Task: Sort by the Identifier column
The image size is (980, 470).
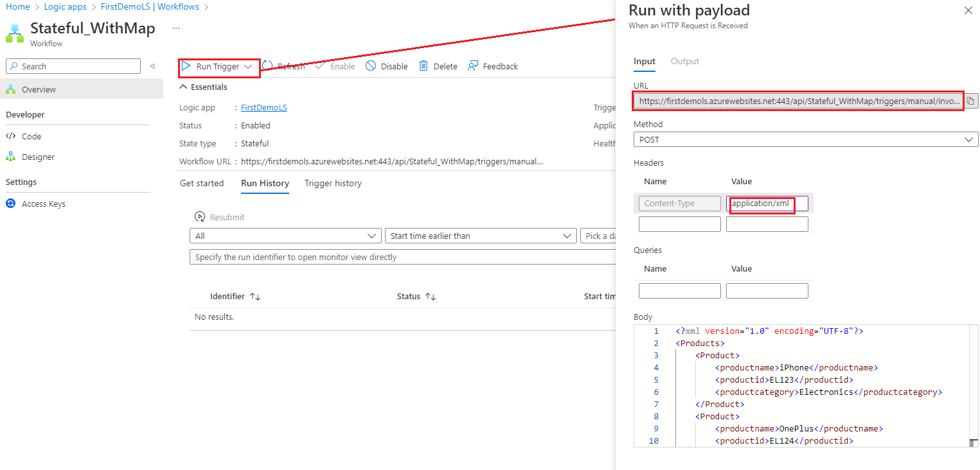Action: click(x=235, y=296)
